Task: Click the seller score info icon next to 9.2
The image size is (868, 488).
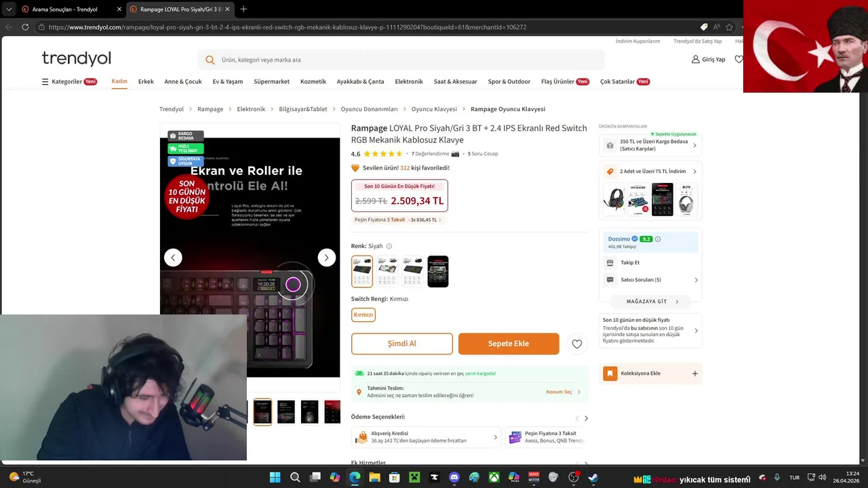Action: [x=658, y=239]
